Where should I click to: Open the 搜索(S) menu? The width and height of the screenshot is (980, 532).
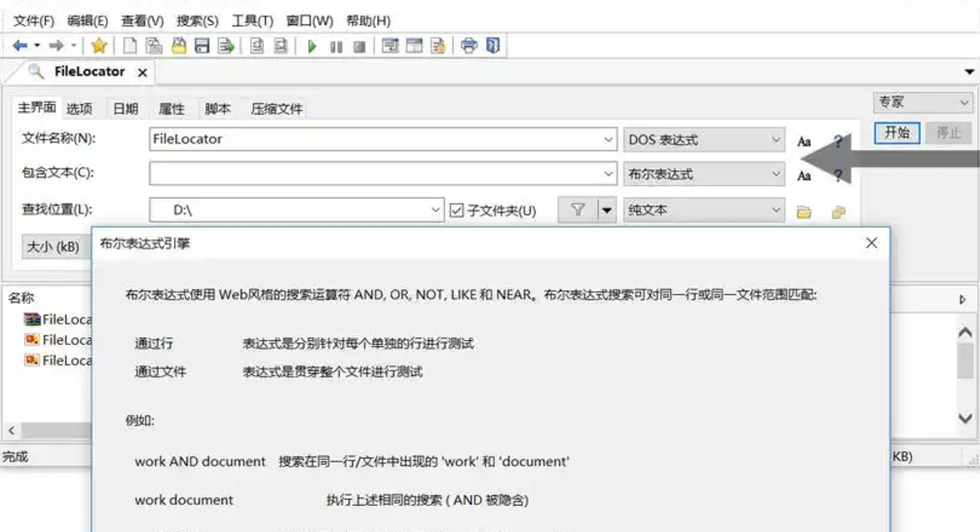(198, 20)
